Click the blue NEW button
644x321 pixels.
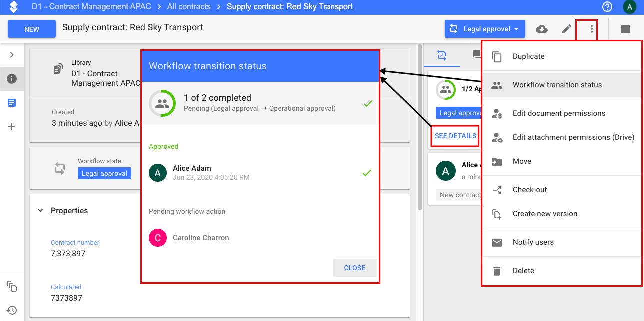click(x=32, y=29)
